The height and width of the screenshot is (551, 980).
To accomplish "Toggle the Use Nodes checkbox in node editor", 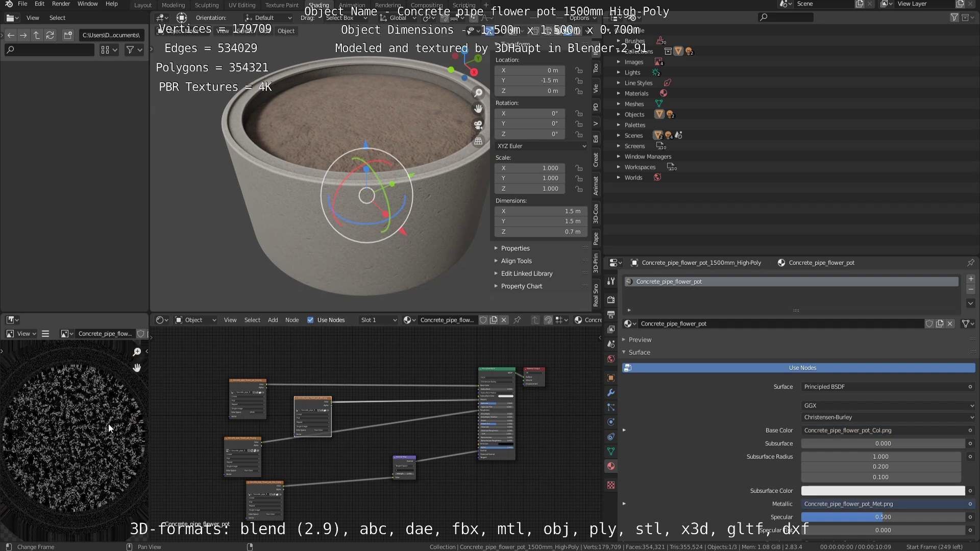I will click(310, 320).
